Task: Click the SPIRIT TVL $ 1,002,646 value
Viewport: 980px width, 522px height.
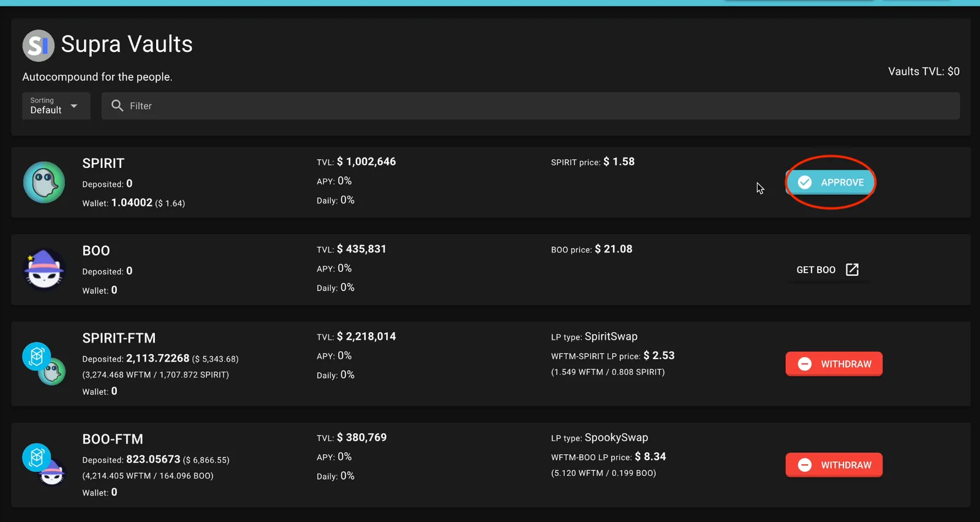Action: tap(366, 162)
